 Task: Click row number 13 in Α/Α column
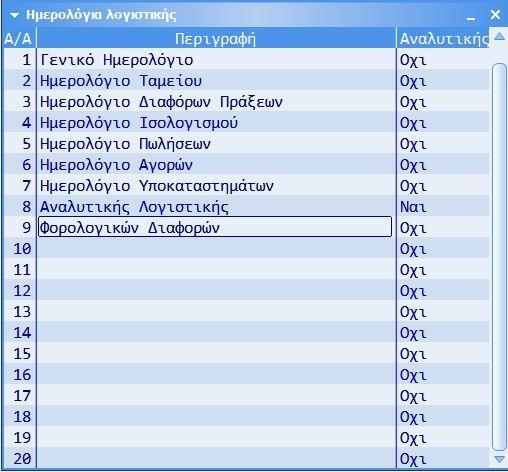22,312
